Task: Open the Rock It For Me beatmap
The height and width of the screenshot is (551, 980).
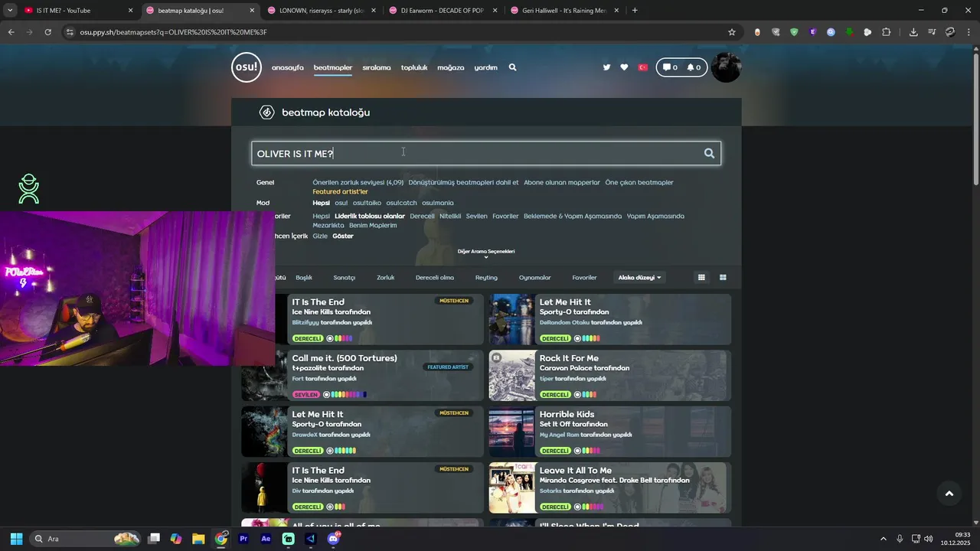Action: click(x=569, y=358)
